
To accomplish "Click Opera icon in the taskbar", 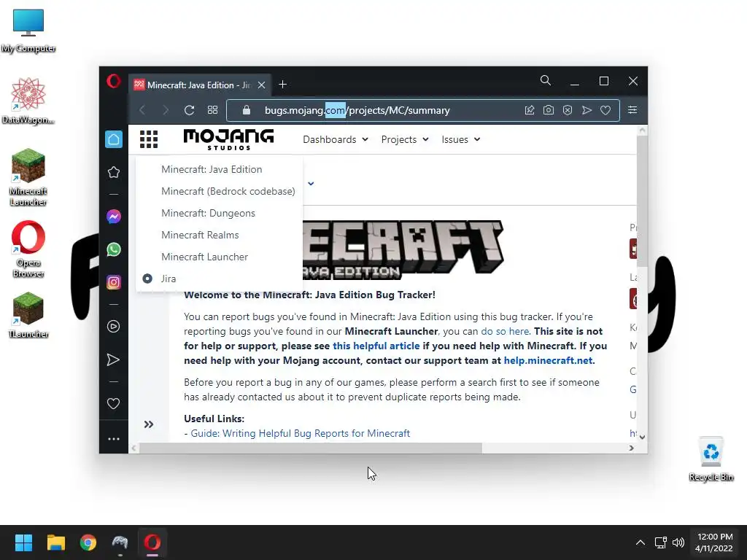I will click(x=152, y=542).
